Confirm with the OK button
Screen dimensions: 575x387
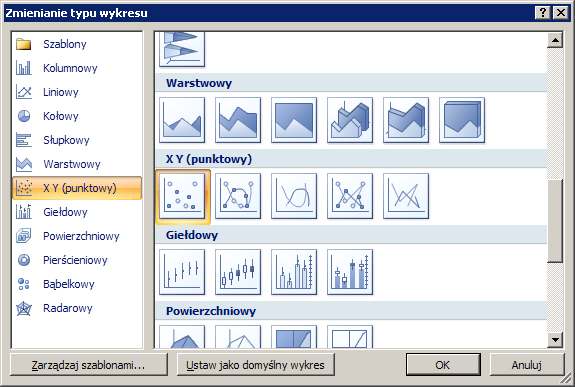[443, 365]
